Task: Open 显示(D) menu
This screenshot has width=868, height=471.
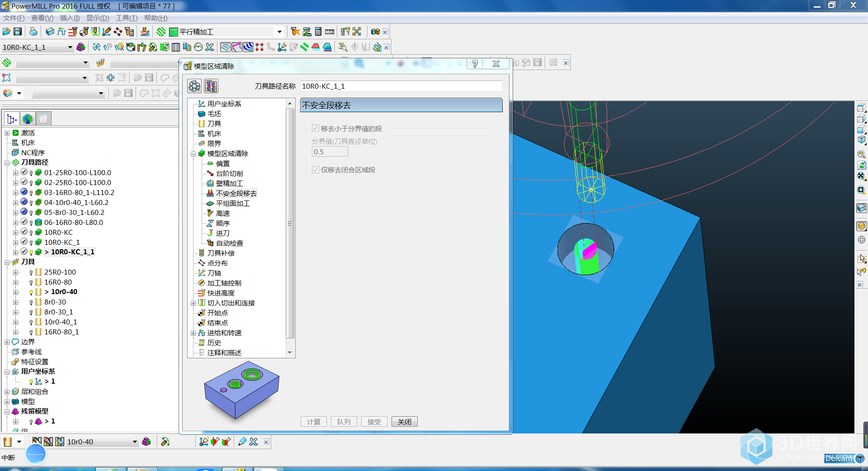Action: (x=98, y=18)
